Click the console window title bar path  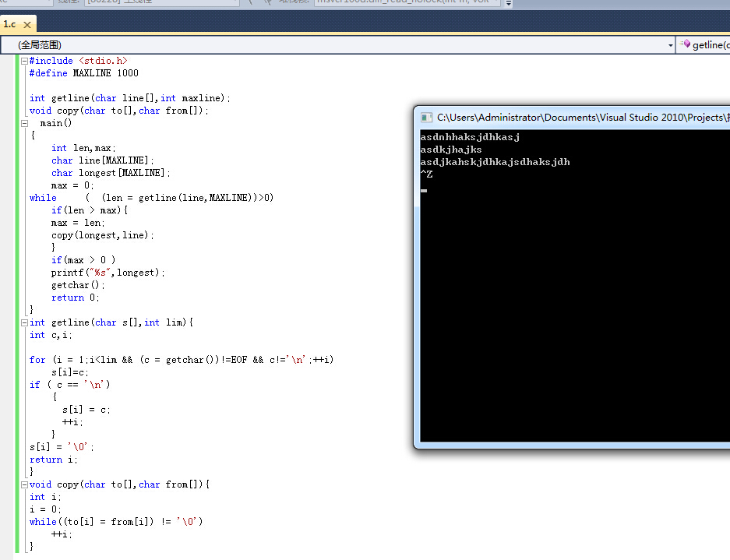[x=583, y=118]
